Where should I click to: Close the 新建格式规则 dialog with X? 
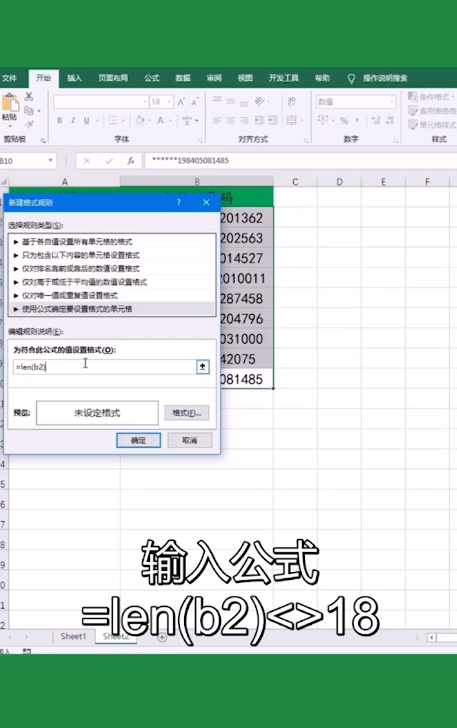tap(206, 202)
